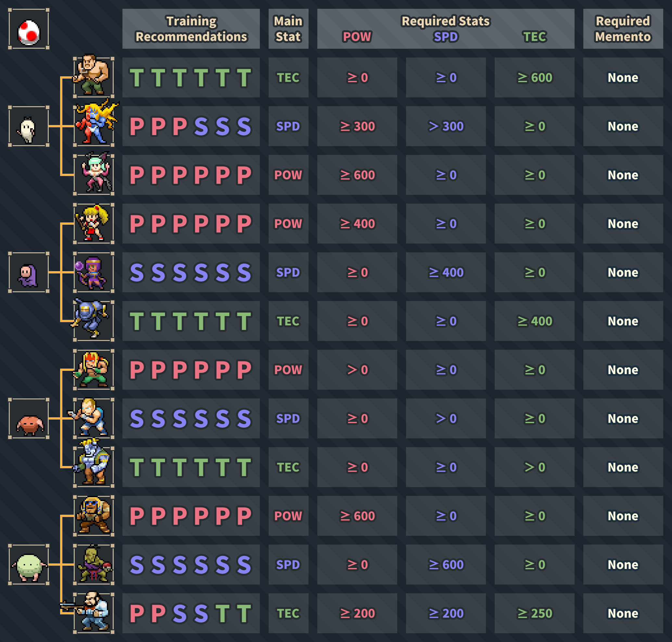
Task: Click None memento in the PPSSTT row
Action: click(x=623, y=613)
